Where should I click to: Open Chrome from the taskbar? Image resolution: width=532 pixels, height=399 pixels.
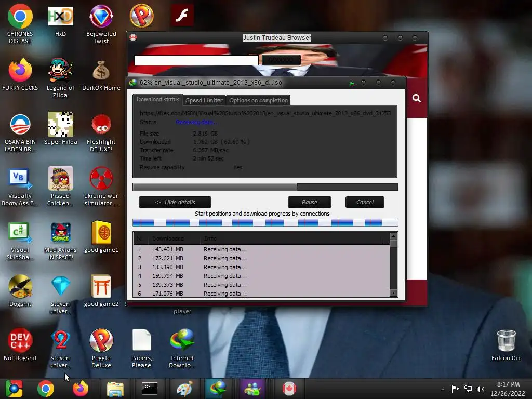[x=46, y=389]
